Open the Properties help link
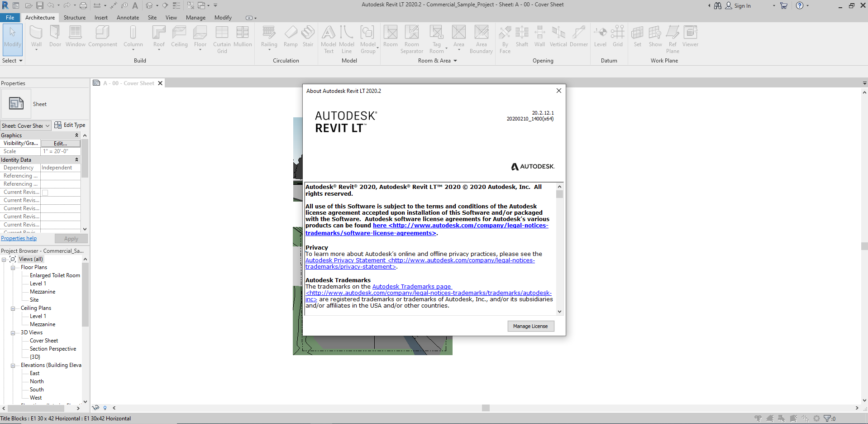 tap(19, 238)
